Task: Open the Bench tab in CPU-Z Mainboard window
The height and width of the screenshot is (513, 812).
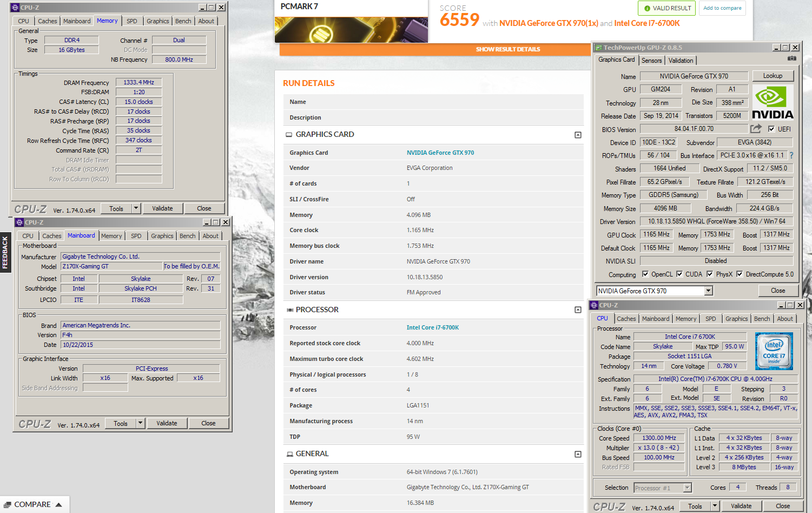Action: (188, 236)
